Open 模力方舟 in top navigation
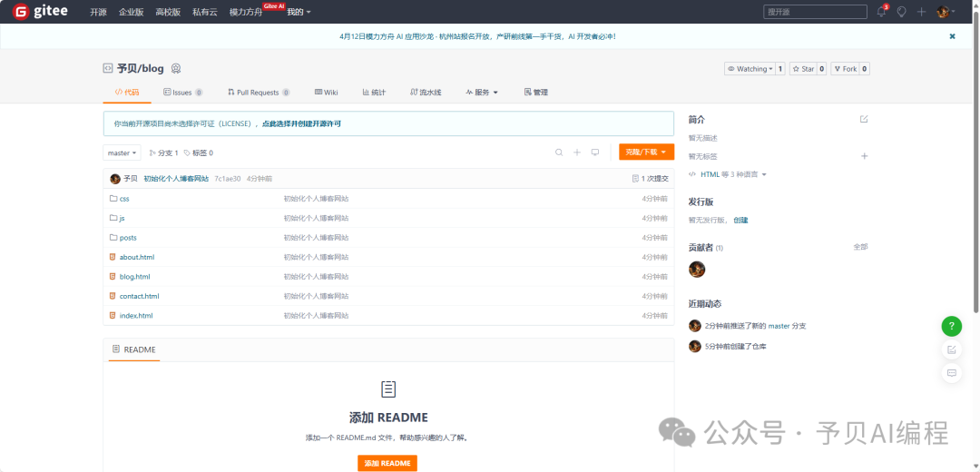Screen dimensions: 980x472 (x=246, y=12)
